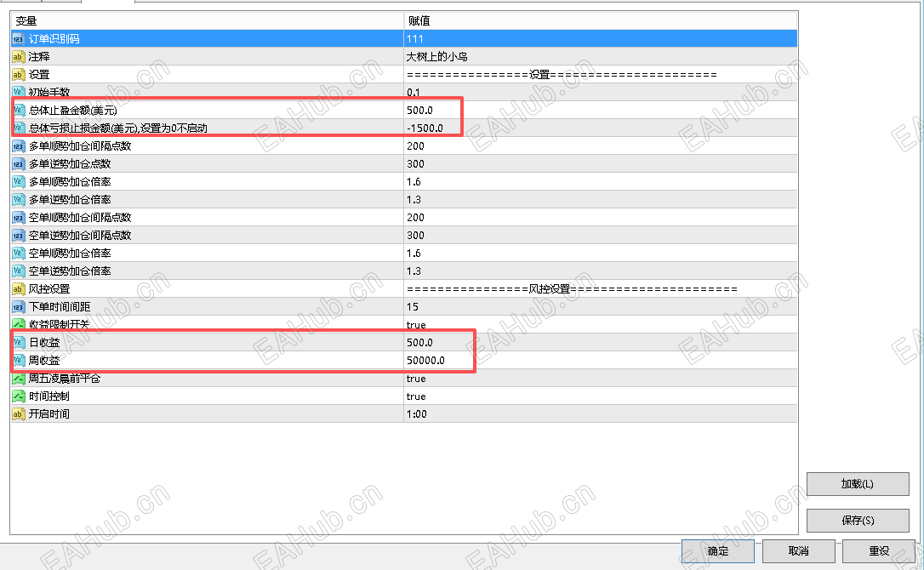924x570 pixels.
Task: Click the integer icon beside 订单识别码
Action: click(18, 39)
